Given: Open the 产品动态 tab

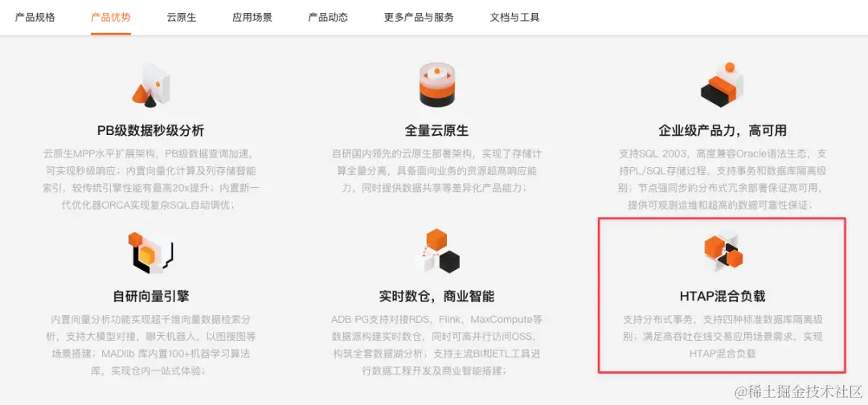Looking at the screenshot, I should coord(328,17).
